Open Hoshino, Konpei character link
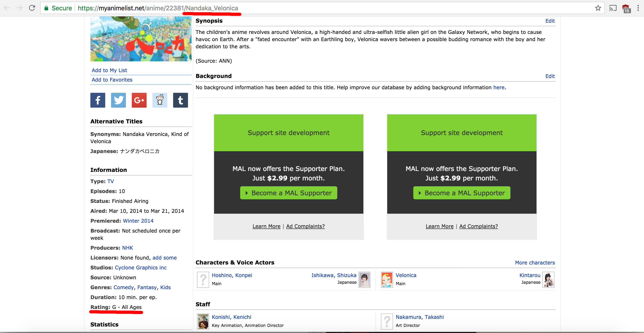 click(232, 275)
